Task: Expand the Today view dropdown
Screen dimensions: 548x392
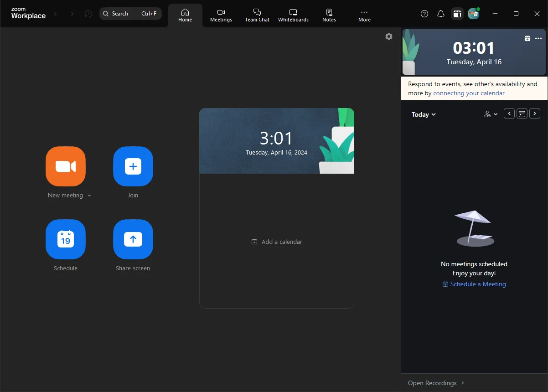Action: [x=424, y=114]
